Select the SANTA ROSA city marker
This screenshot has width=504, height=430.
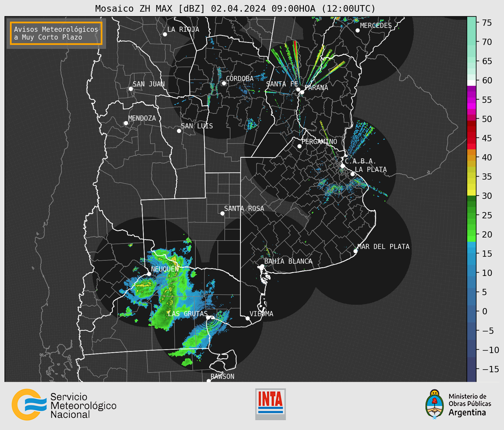tap(222, 214)
